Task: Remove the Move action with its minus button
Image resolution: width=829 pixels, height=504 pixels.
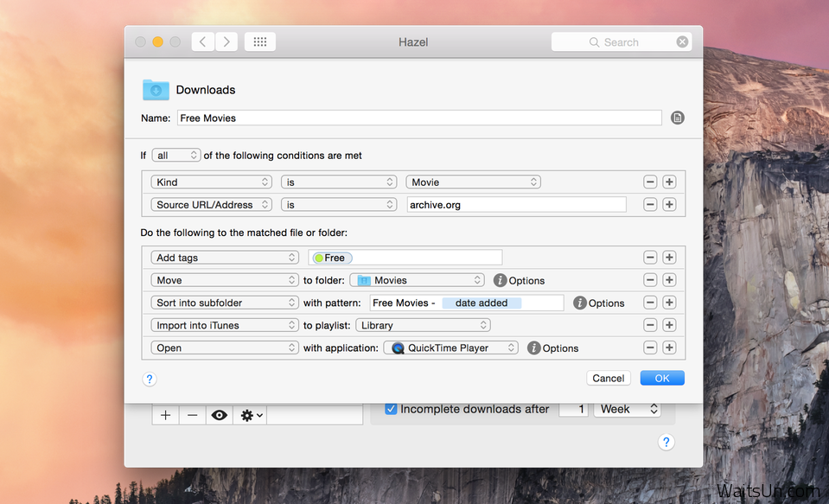Action: click(x=650, y=280)
